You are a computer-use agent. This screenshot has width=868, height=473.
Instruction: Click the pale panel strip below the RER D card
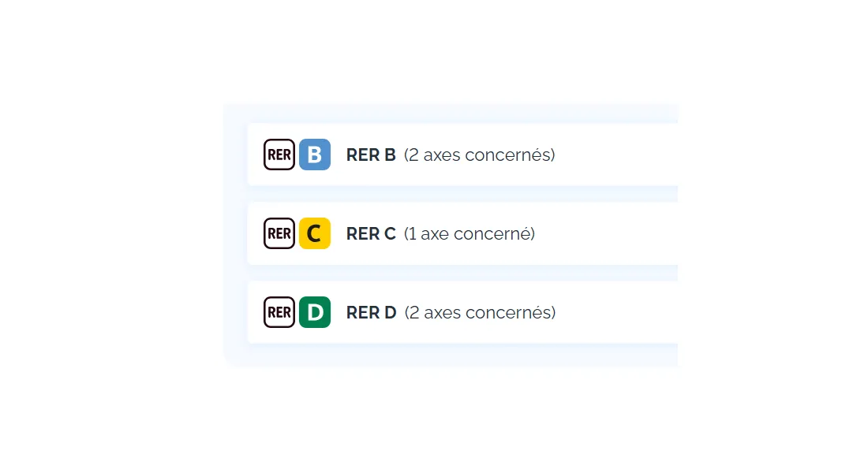(462, 355)
